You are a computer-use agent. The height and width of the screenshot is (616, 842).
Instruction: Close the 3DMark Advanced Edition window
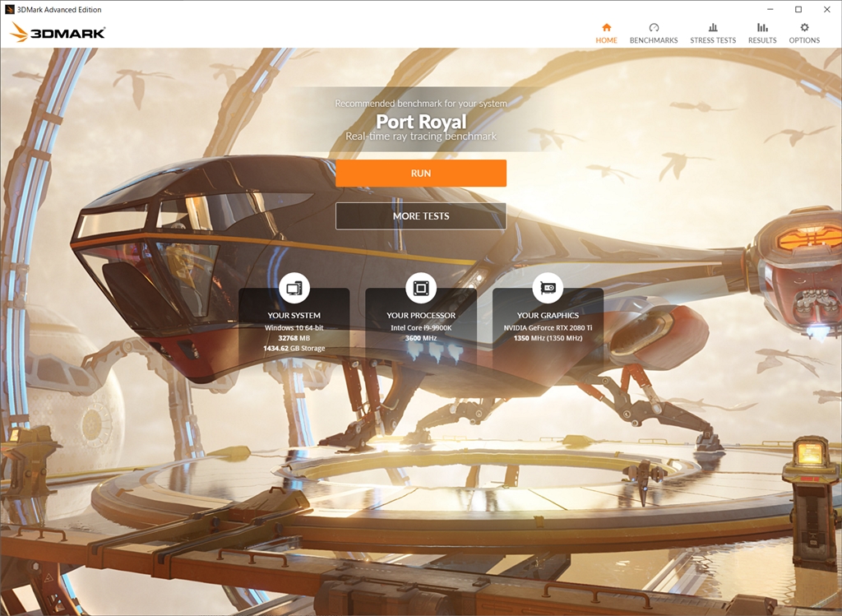[x=827, y=9]
